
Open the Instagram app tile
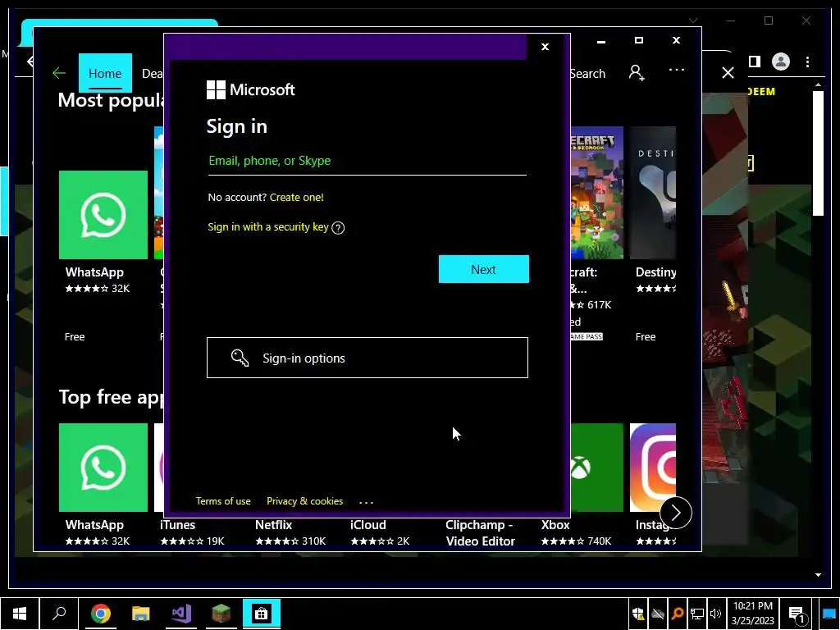pyautogui.click(x=653, y=468)
